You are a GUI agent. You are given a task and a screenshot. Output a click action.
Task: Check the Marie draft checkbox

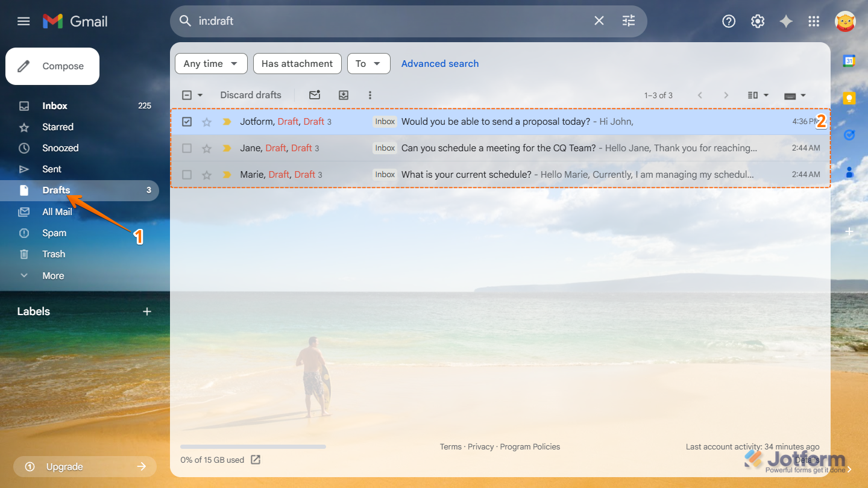[x=187, y=175]
